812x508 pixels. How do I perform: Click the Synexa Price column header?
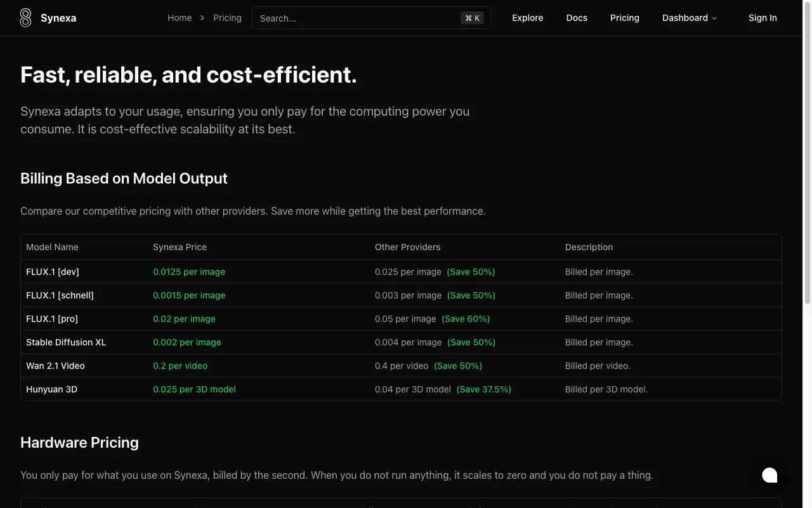point(180,247)
